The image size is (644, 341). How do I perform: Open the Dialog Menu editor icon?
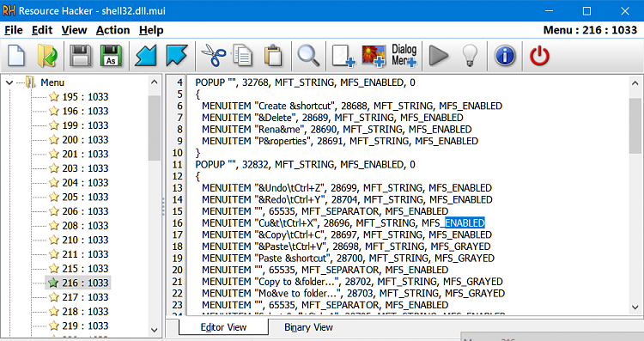(x=404, y=56)
